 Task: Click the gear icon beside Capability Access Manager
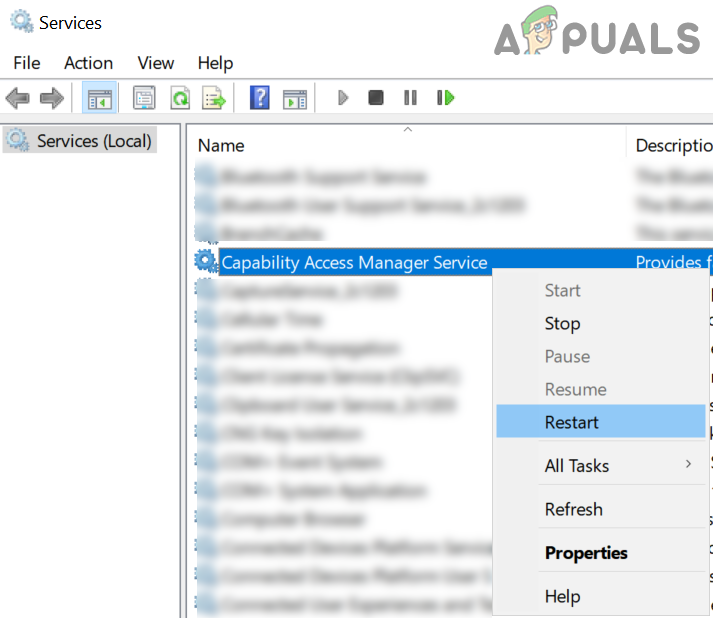pyautogui.click(x=206, y=261)
